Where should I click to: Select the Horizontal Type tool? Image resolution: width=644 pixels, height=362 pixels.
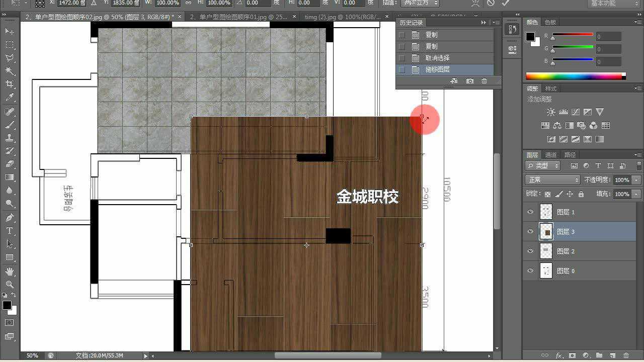pyautogui.click(x=10, y=230)
